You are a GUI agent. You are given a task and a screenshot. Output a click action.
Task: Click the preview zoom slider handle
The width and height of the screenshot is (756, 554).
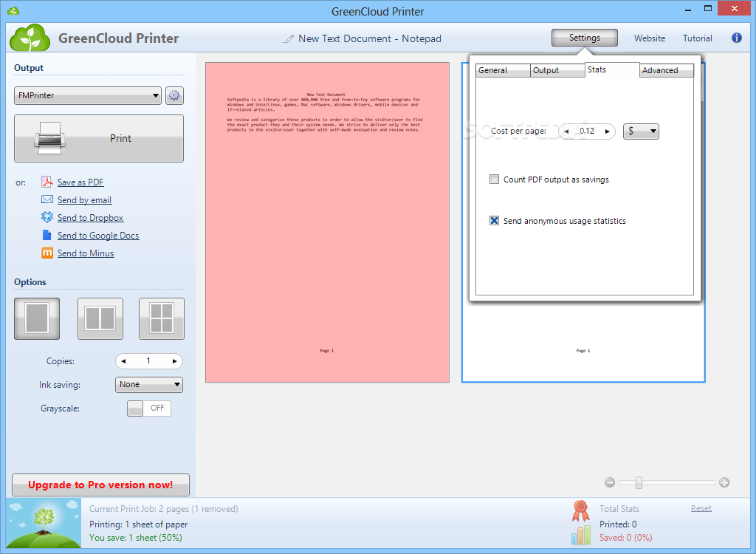point(639,482)
